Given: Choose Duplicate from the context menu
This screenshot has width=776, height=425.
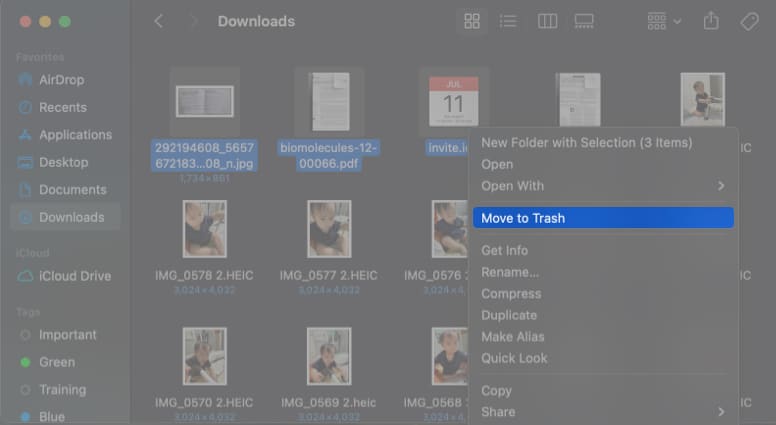Looking at the screenshot, I should point(603,315).
